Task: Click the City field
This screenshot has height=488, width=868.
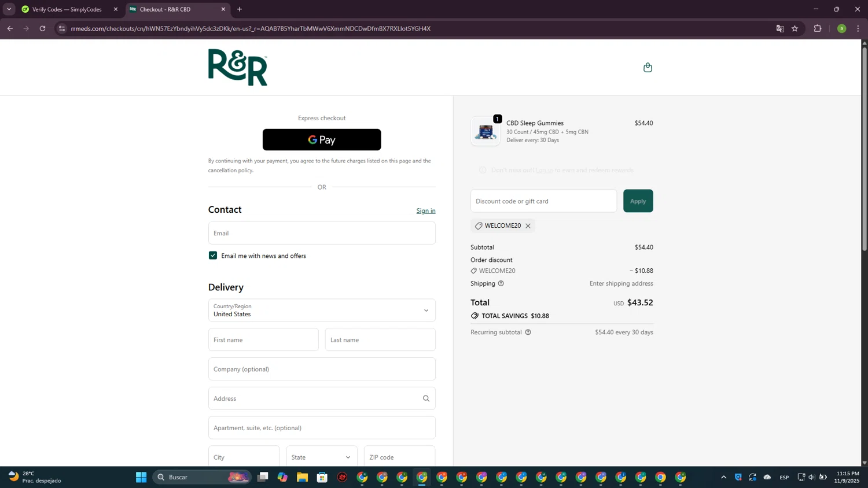Action: 244,457
